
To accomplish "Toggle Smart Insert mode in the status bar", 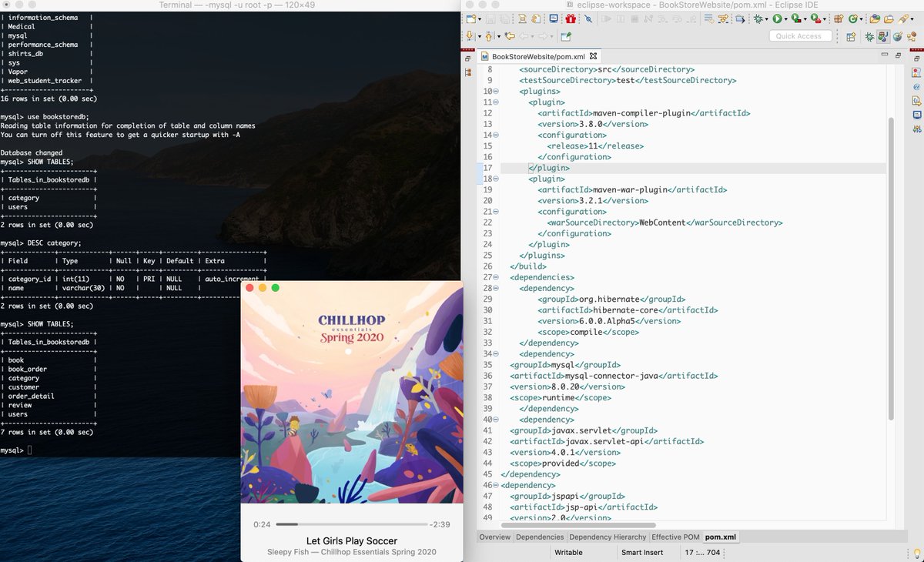I will point(642,551).
